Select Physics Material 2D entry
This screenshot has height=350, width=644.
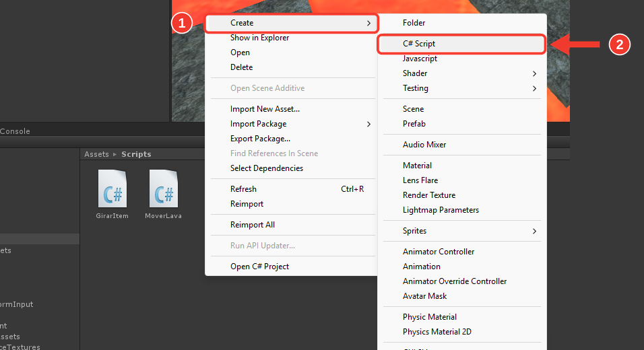point(461,332)
